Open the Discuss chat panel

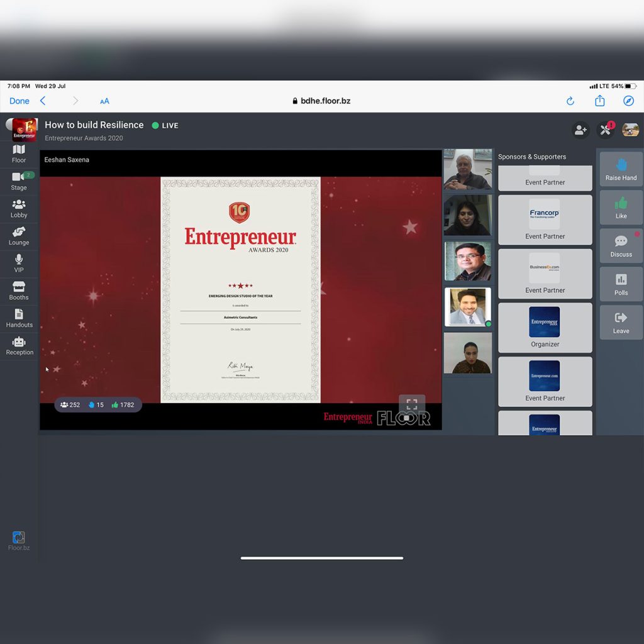pyautogui.click(x=621, y=246)
